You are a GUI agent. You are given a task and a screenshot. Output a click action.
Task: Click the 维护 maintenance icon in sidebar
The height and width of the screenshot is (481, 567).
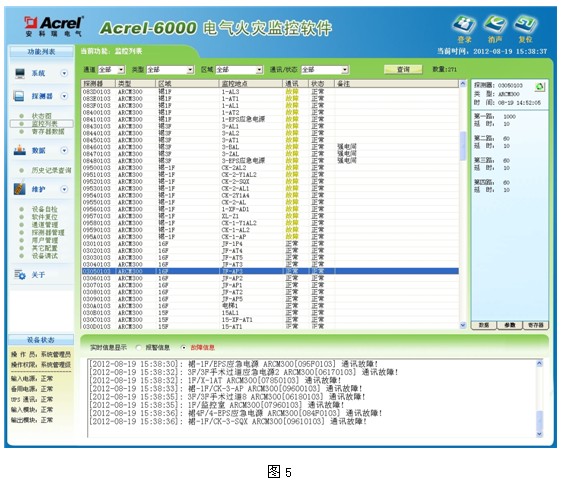(20, 189)
